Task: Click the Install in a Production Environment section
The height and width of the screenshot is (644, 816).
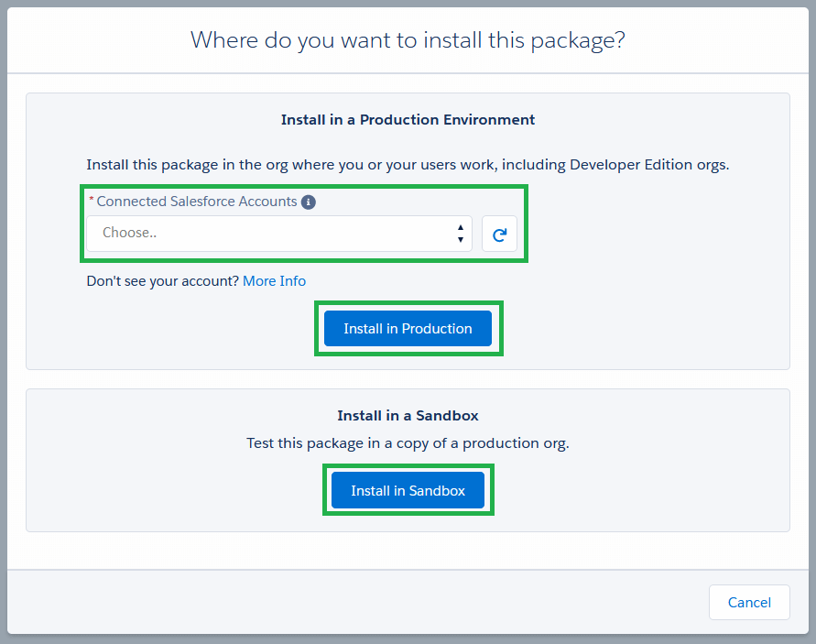Action: pyautogui.click(x=407, y=119)
